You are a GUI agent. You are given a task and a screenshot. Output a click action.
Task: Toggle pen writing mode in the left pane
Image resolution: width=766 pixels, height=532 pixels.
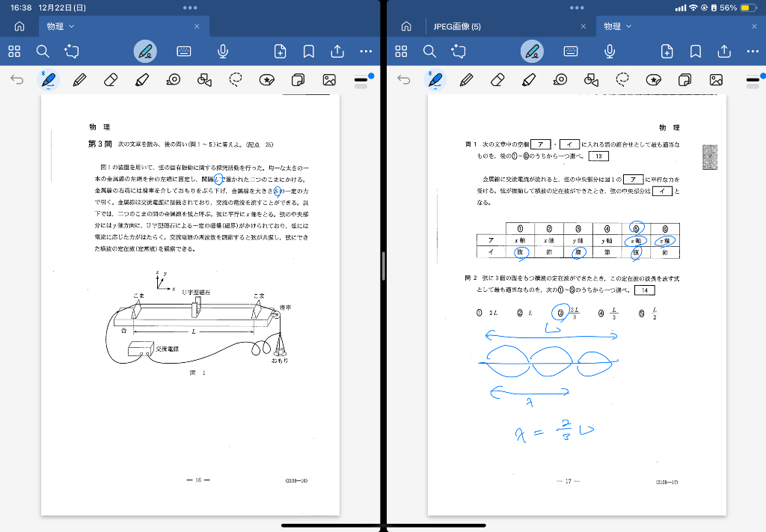[x=146, y=52]
